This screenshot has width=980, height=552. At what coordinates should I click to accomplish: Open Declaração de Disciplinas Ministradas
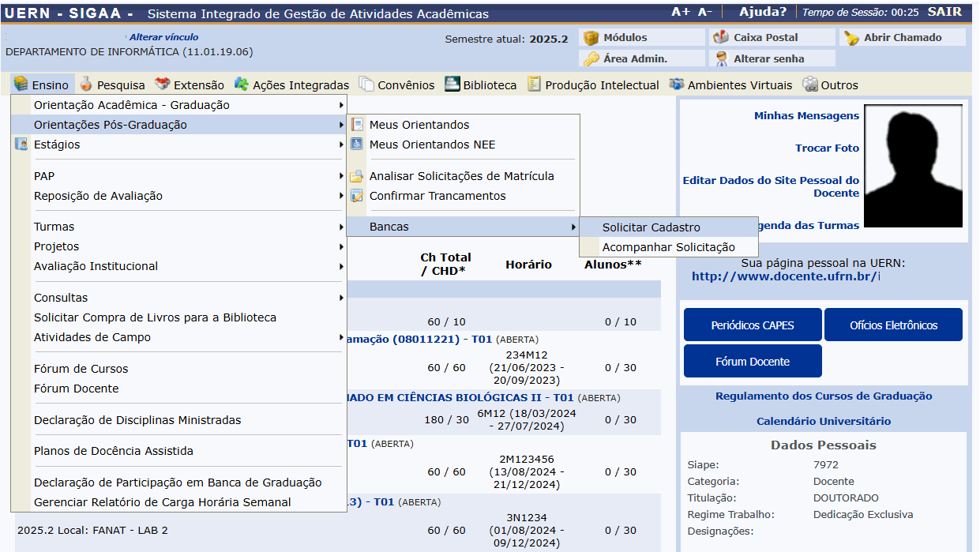pyautogui.click(x=137, y=420)
